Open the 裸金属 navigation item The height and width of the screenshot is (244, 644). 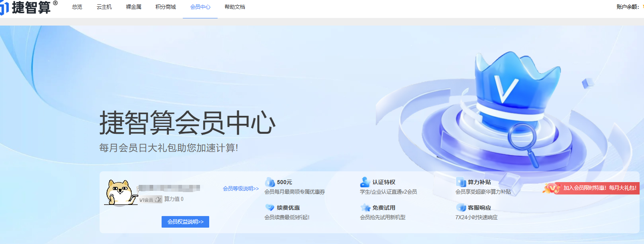point(134,7)
